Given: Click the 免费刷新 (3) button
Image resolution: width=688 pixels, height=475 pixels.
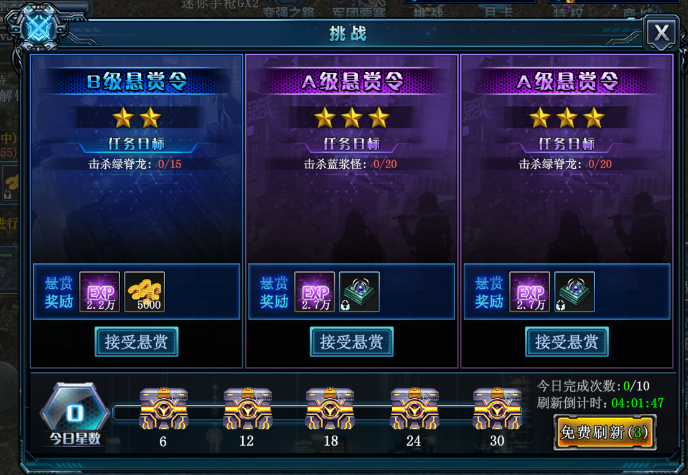Looking at the screenshot, I should tap(605, 432).
